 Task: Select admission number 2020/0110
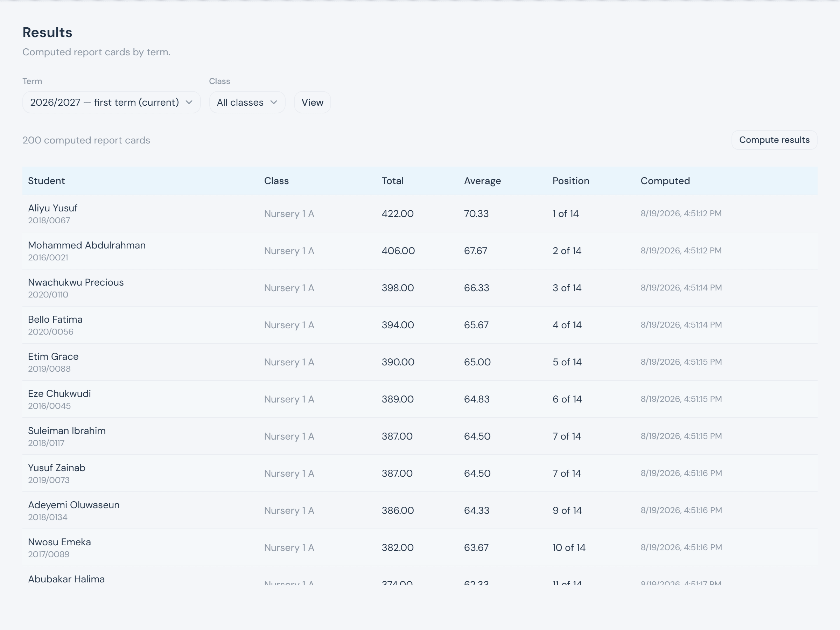tap(48, 295)
